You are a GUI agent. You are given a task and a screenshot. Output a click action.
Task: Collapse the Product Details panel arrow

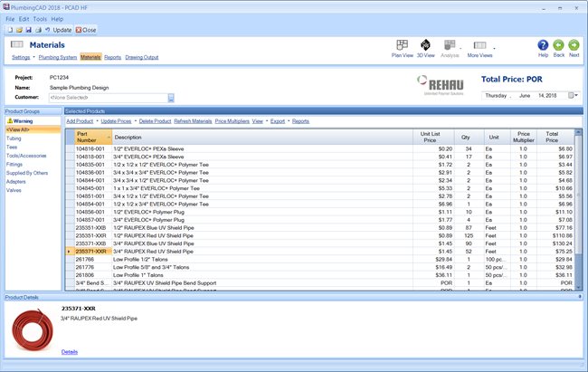point(580,297)
